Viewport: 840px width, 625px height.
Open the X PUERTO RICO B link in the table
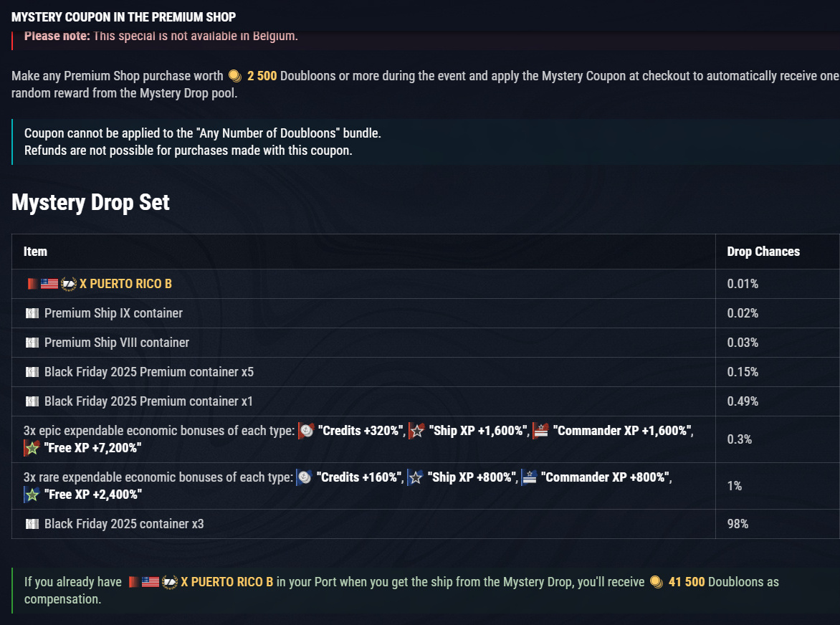(125, 284)
